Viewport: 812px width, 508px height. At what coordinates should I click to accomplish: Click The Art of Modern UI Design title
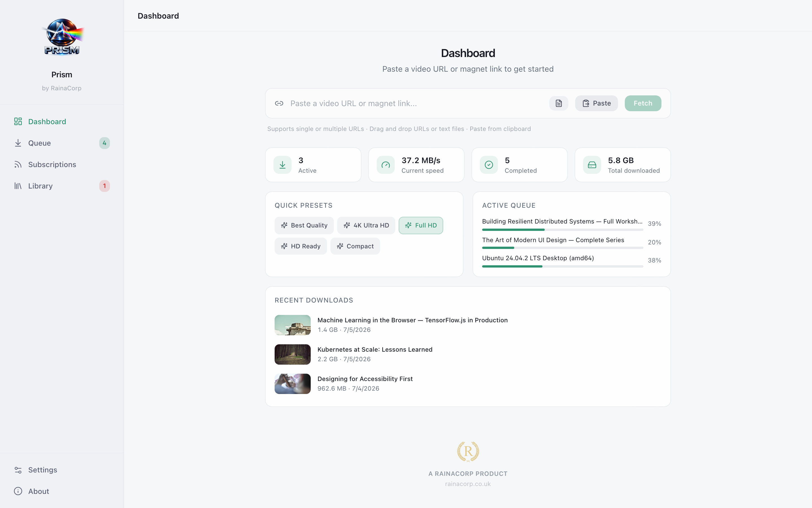tap(553, 240)
